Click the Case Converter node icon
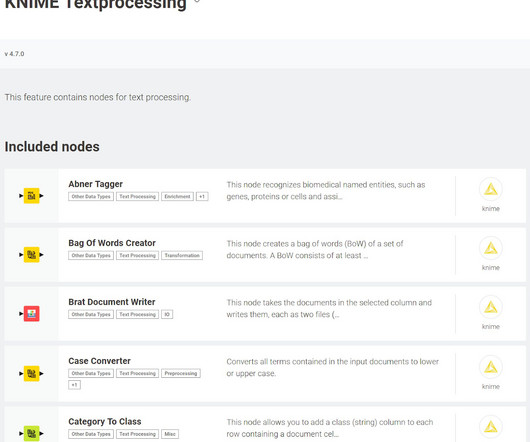This screenshot has width=530, height=442. tap(31, 373)
